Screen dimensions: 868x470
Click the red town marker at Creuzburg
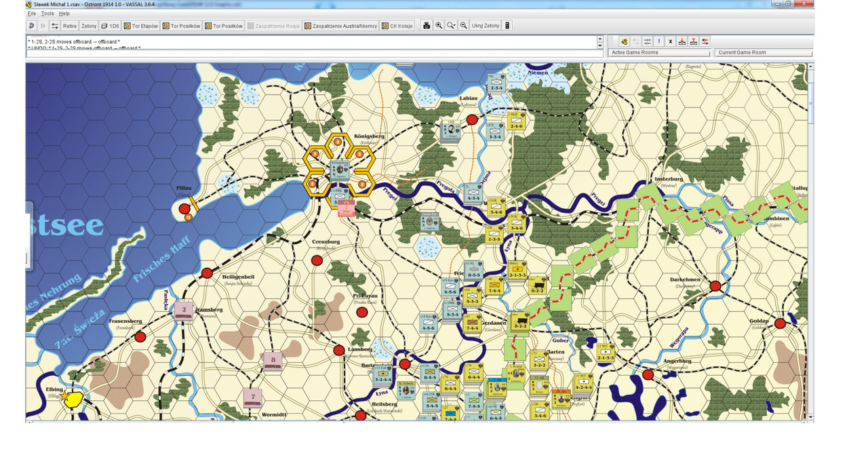tap(317, 260)
